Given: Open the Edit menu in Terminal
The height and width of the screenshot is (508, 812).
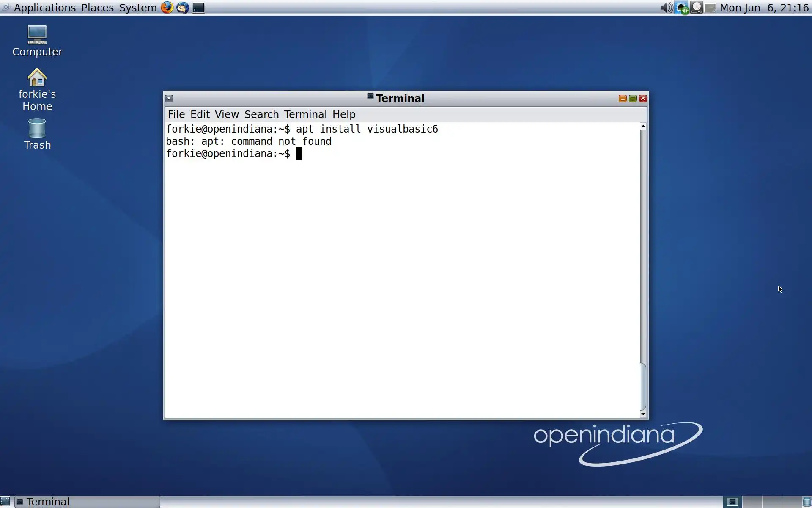Looking at the screenshot, I should [x=200, y=114].
